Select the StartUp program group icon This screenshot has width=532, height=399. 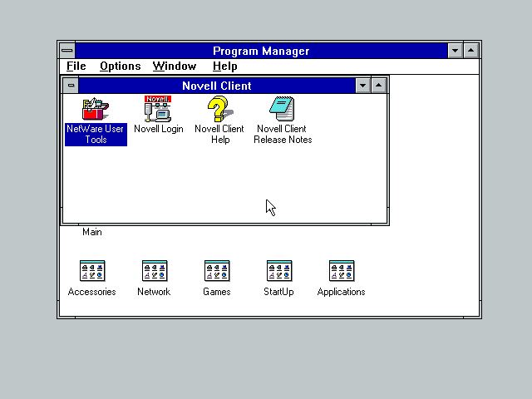[279, 271]
